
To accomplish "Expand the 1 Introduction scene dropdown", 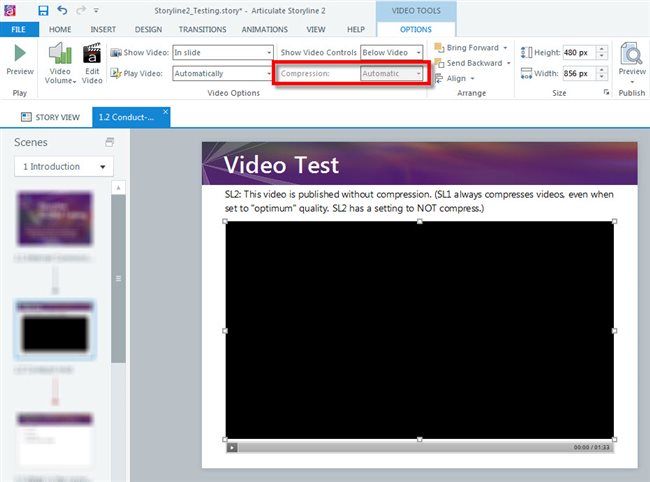I will [64, 167].
